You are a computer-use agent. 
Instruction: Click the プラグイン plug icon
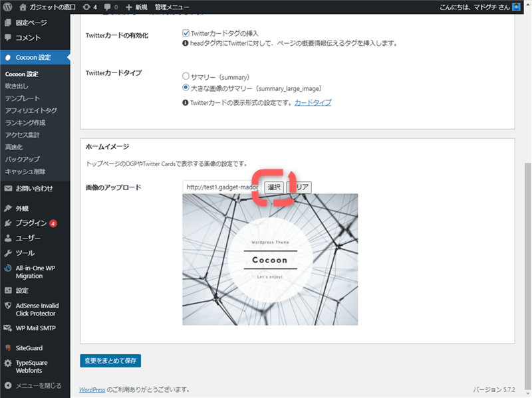click(8, 223)
